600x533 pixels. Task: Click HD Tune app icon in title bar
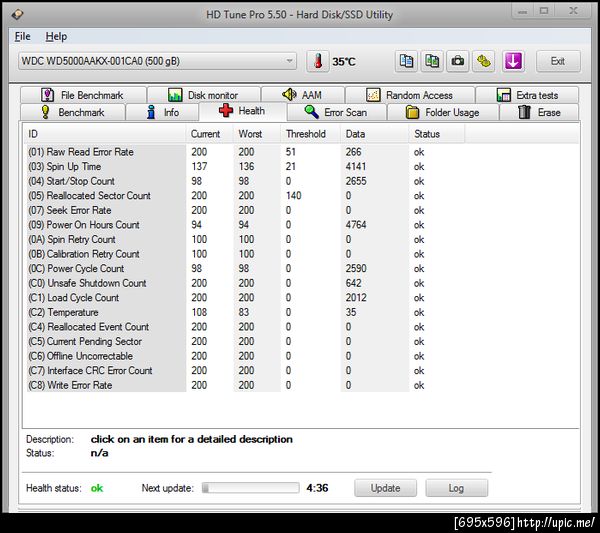click(x=17, y=15)
